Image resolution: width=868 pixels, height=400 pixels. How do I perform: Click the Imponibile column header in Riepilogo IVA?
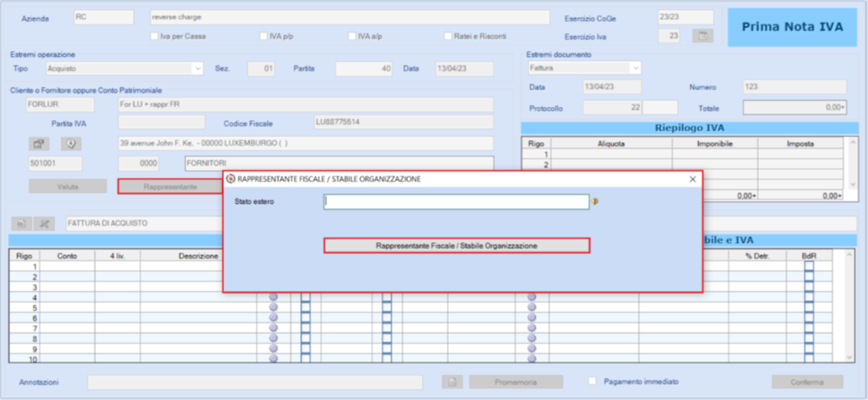coord(715,143)
